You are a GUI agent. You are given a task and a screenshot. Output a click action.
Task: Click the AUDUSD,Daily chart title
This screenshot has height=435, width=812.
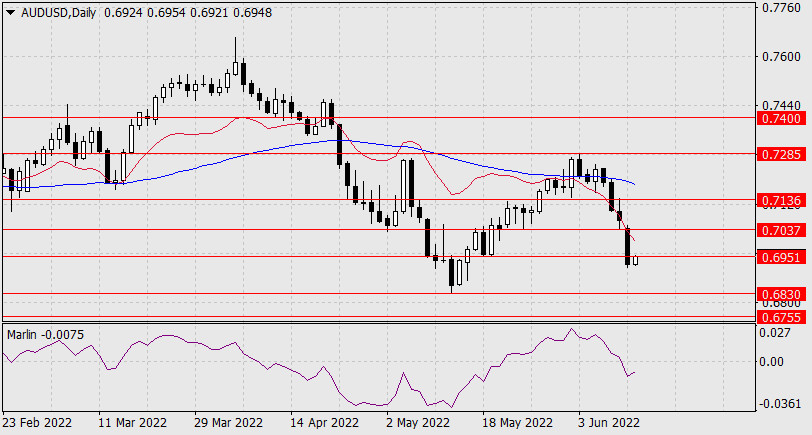coord(59,13)
